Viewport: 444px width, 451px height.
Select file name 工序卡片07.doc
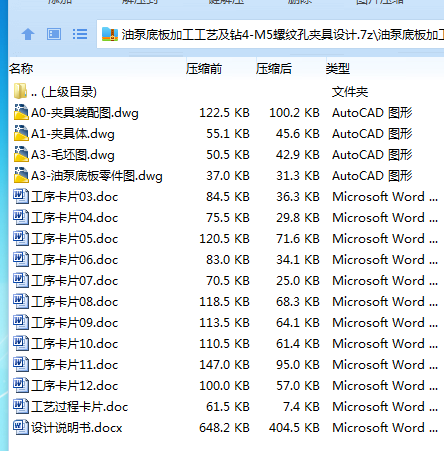pos(75,281)
